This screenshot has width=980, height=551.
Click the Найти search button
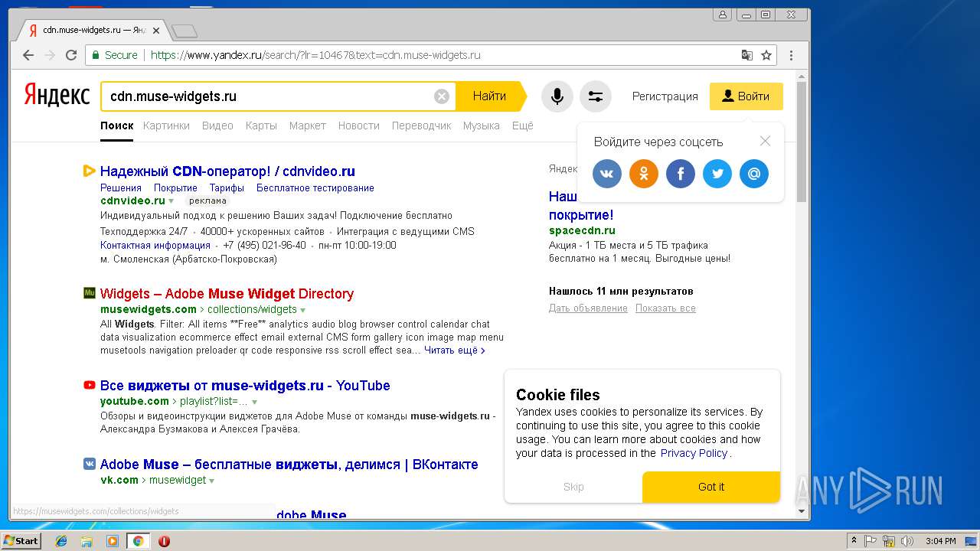[x=490, y=96]
